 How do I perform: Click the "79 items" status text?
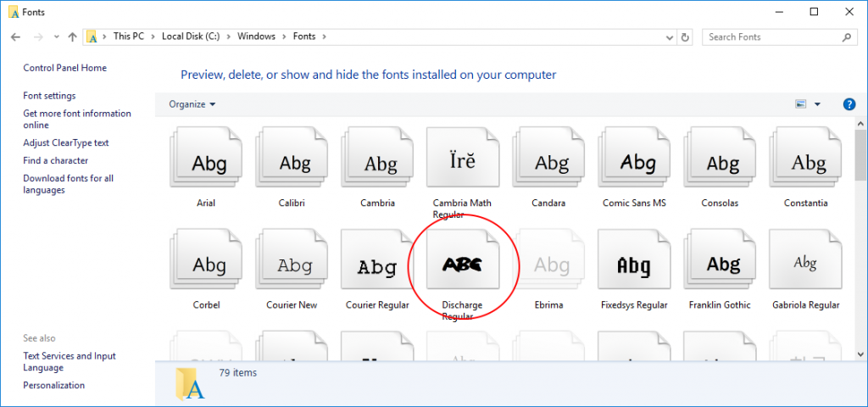point(238,373)
